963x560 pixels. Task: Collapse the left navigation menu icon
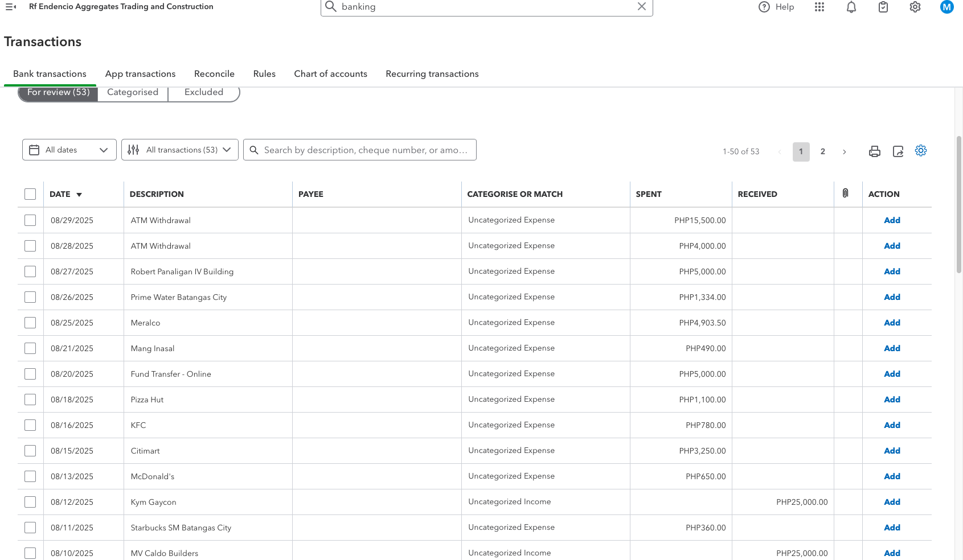11,7
